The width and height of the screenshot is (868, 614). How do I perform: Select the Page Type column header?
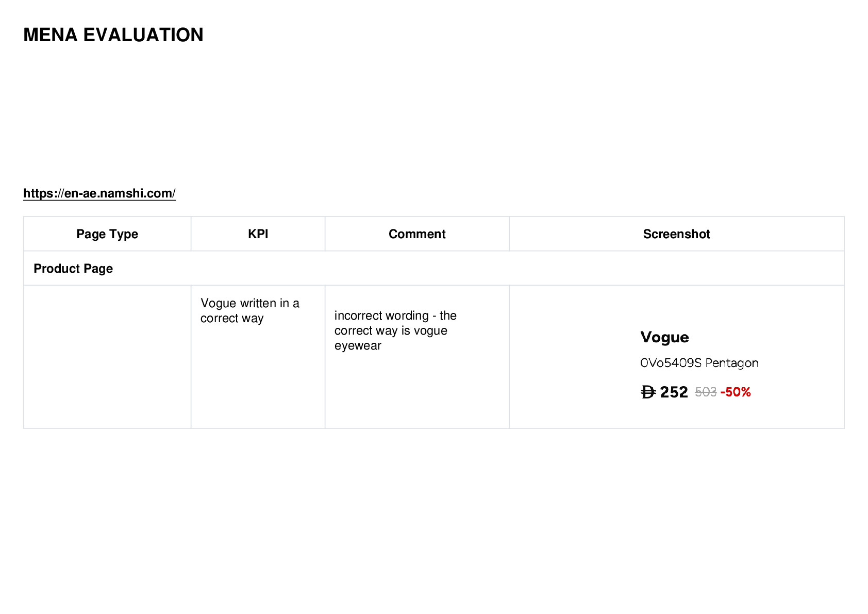click(x=107, y=234)
